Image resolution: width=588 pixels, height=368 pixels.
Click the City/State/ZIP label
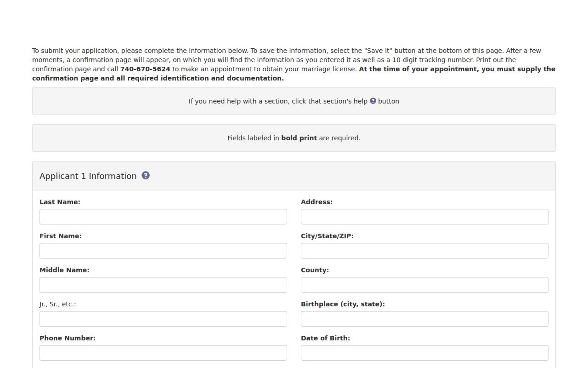click(327, 236)
